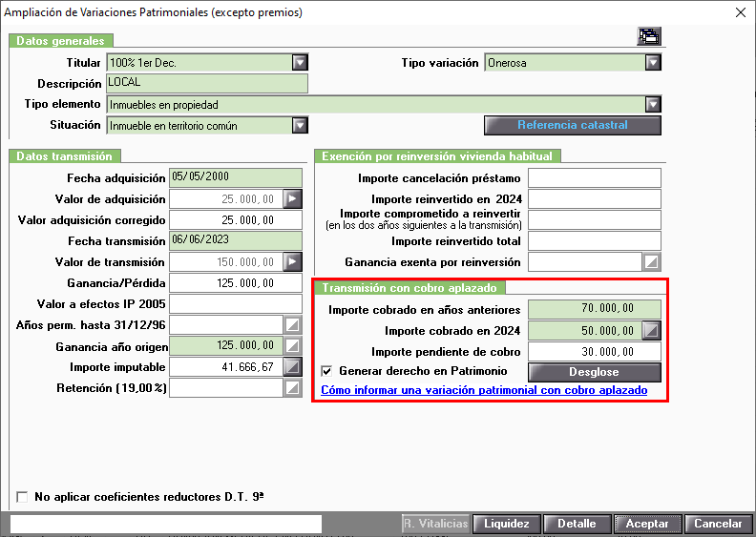Screen dimensions: 756x537
Task: Click the Importe comprometido a reinvertir field
Action: pos(595,220)
